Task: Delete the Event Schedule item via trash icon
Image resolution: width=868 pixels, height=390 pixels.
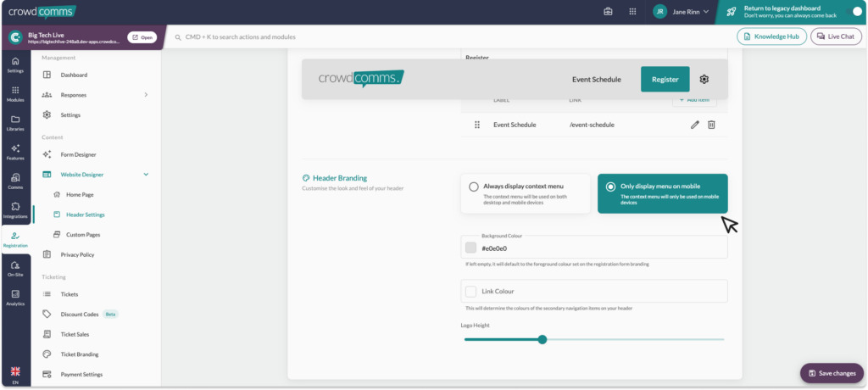Action: coord(711,125)
